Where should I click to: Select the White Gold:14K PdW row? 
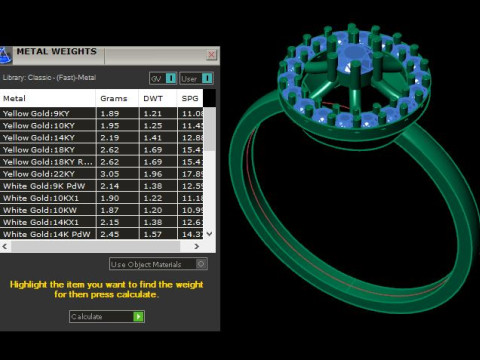[101, 234]
